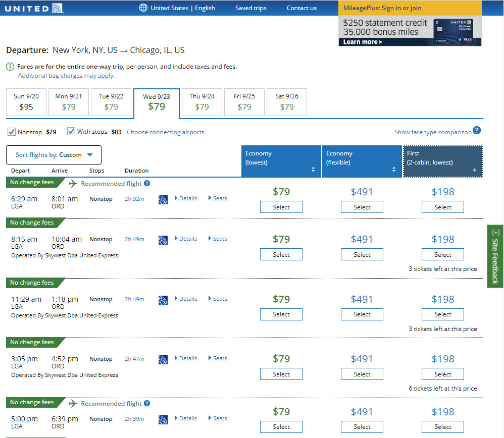
Task: Click the United logo in the header
Action: click(x=34, y=8)
